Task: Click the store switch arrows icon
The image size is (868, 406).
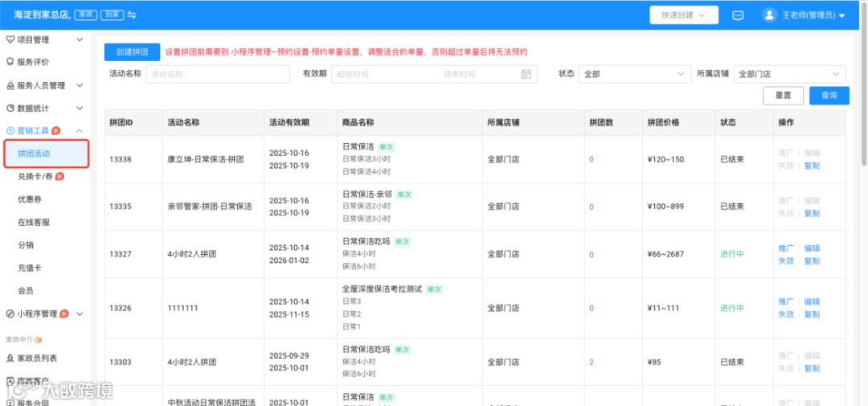Action: click(132, 15)
